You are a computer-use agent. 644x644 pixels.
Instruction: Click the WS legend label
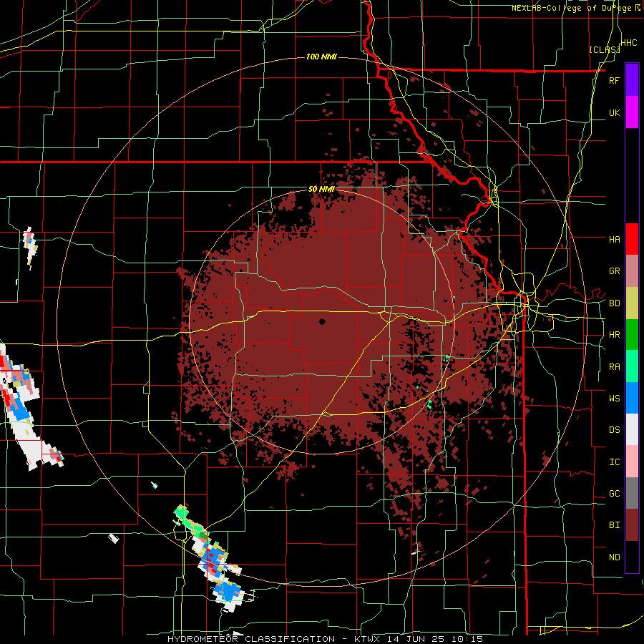point(614,398)
